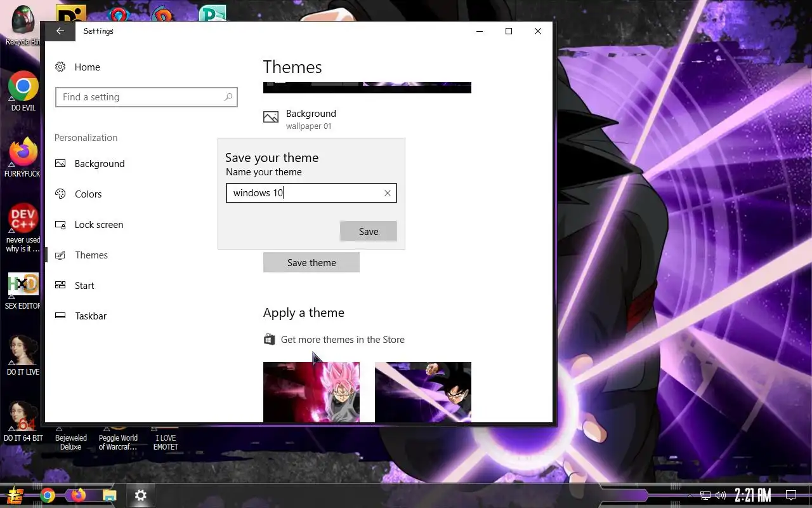812x508 pixels.
Task: Open Recycle Bin desktop icon
Action: (x=23, y=26)
